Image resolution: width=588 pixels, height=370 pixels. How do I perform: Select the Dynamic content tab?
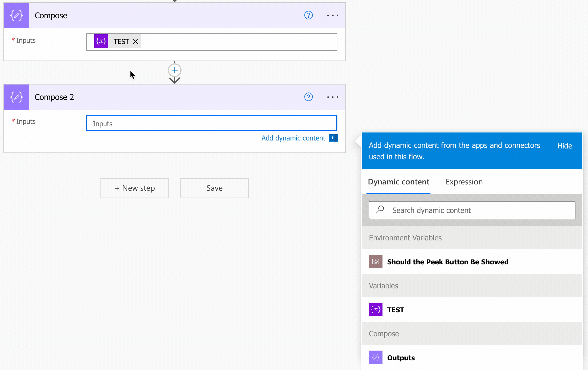click(x=398, y=182)
